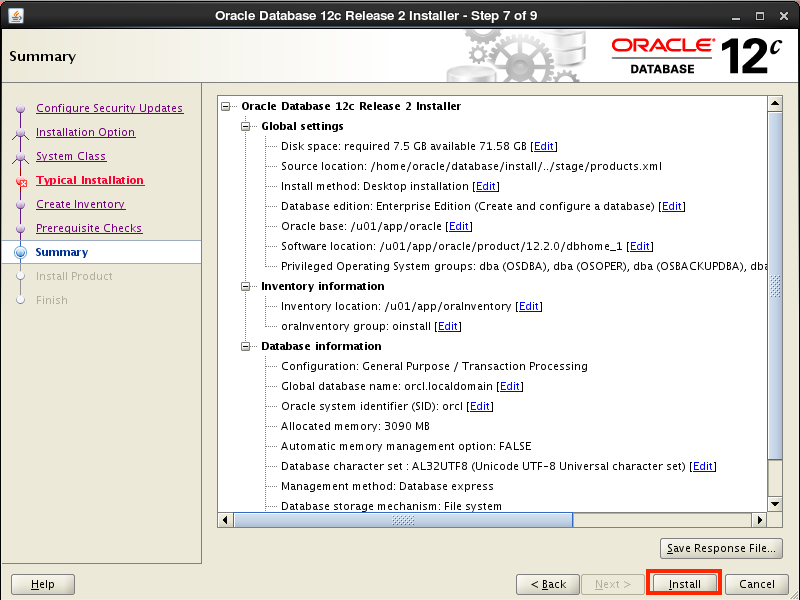
Task: Click the step bullet beside Prerequisite Checks
Action: tap(20, 229)
